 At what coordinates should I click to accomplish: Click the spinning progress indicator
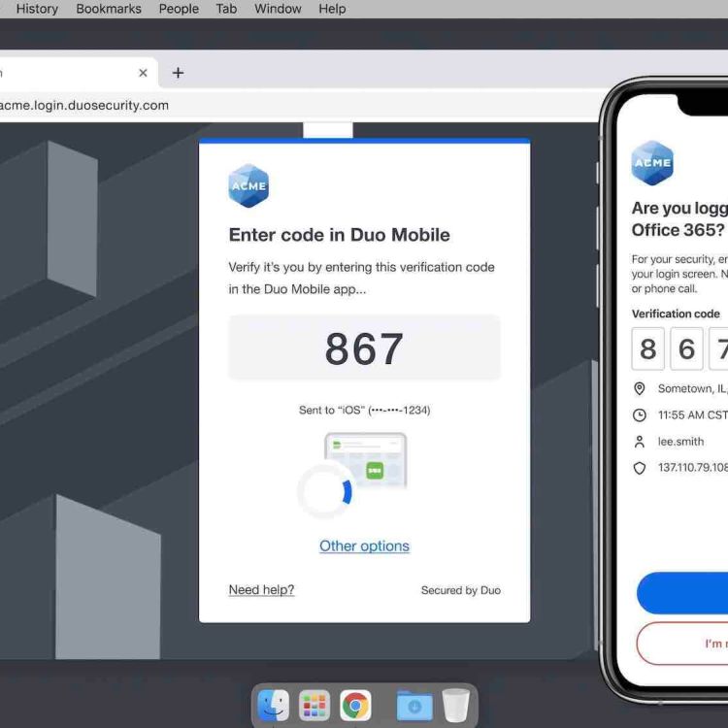325,490
